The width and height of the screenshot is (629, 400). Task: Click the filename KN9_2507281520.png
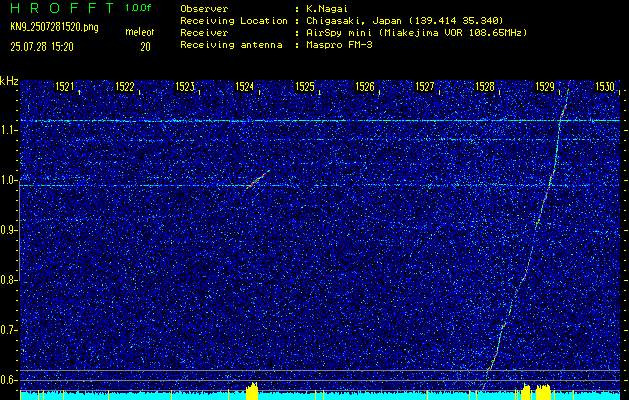pyautogui.click(x=54, y=27)
